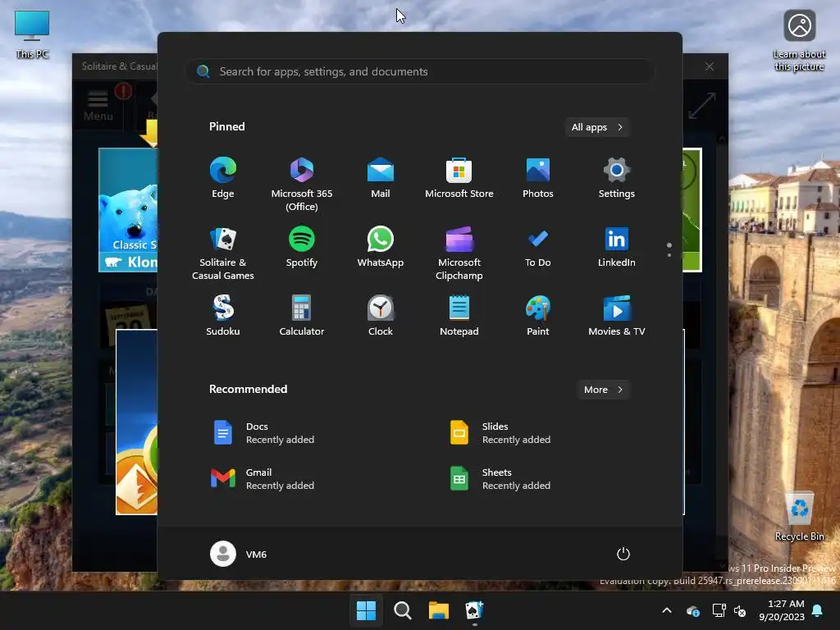
Task: Open the VM6 user account menu
Action: coord(239,554)
